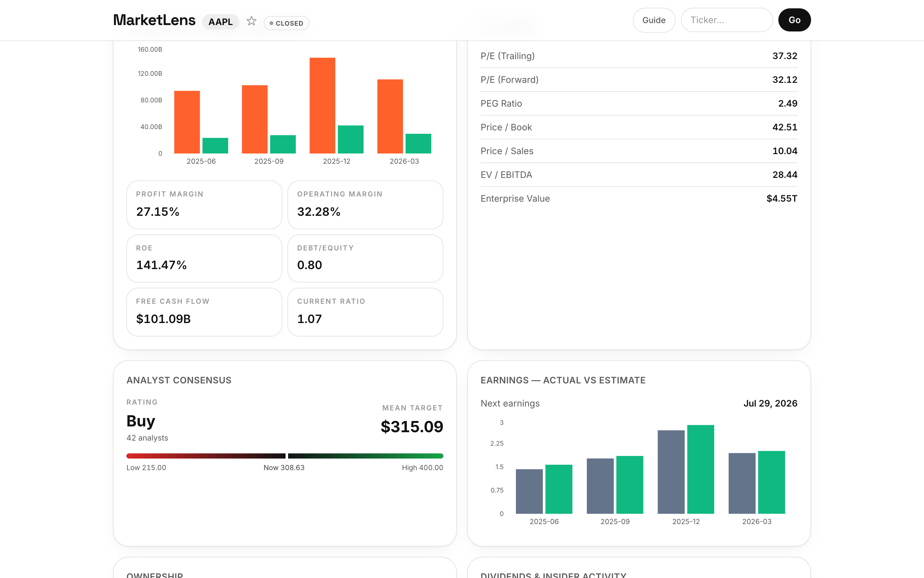Viewport: 924px width, 578px height.
Task: Click the green 2025-12 income bar
Action: (x=350, y=140)
